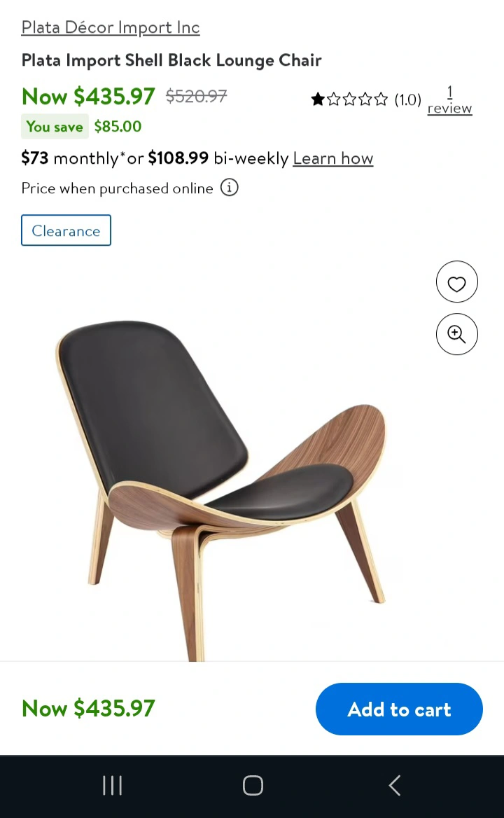Tap the Now $435.97 price at top

(x=88, y=97)
